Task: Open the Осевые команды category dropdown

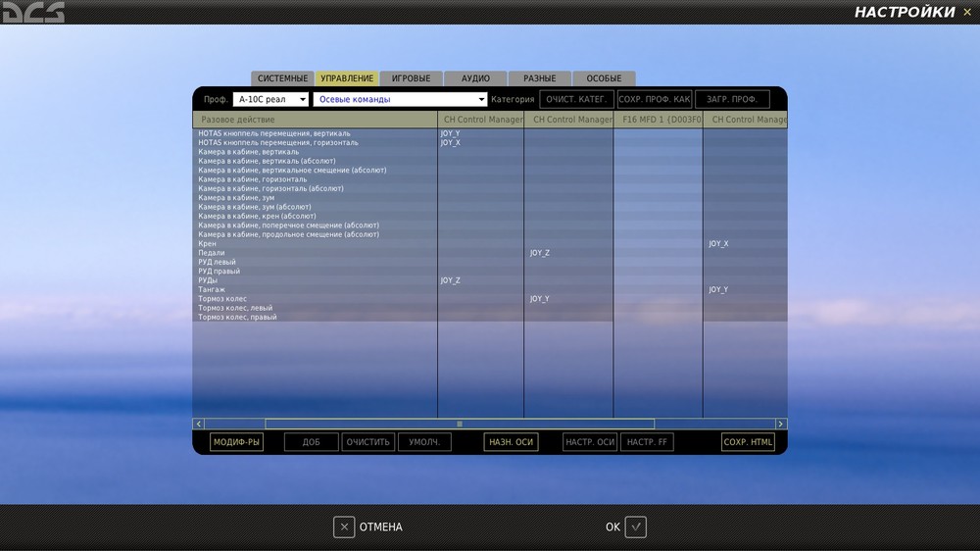Action: 400,99
